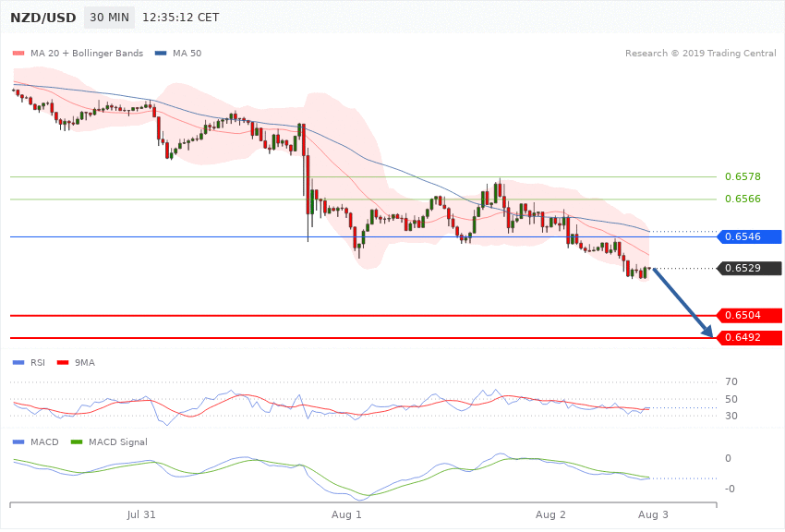Click the Aug 2 date label
This screenshot has width=785, height=532.
550,514
